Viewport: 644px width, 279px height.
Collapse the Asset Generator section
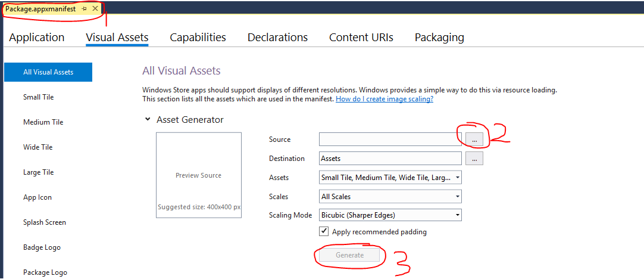coord(148,120)
